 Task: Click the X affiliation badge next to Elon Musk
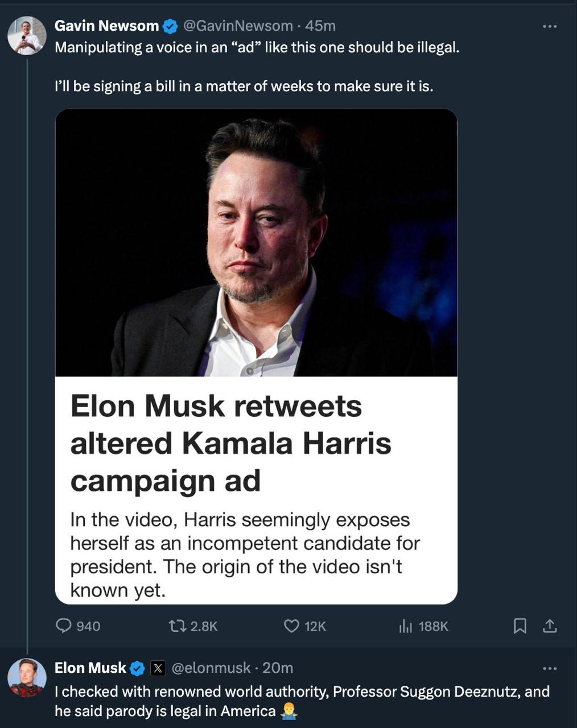point(158,668)
